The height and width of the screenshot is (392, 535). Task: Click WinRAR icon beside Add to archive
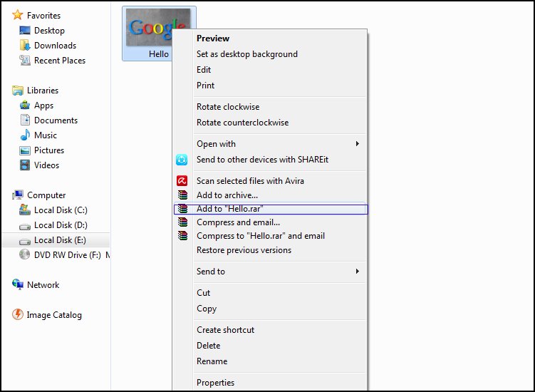[183, 195]
